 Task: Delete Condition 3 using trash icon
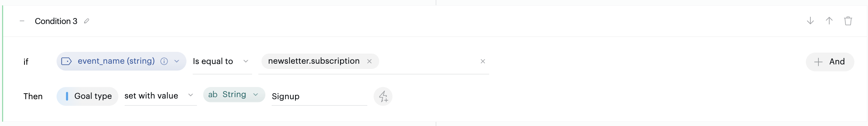(x=848, y=21)
